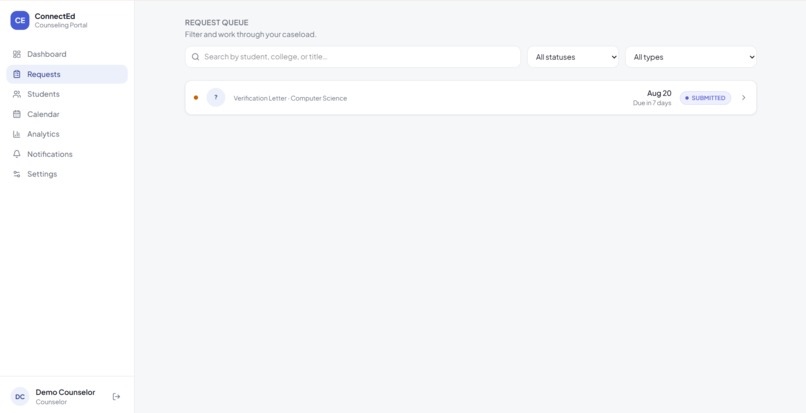Open the Calendar section
Image resolution: width=806 pixels, height=413 pixels.
(x=67, y=114)
